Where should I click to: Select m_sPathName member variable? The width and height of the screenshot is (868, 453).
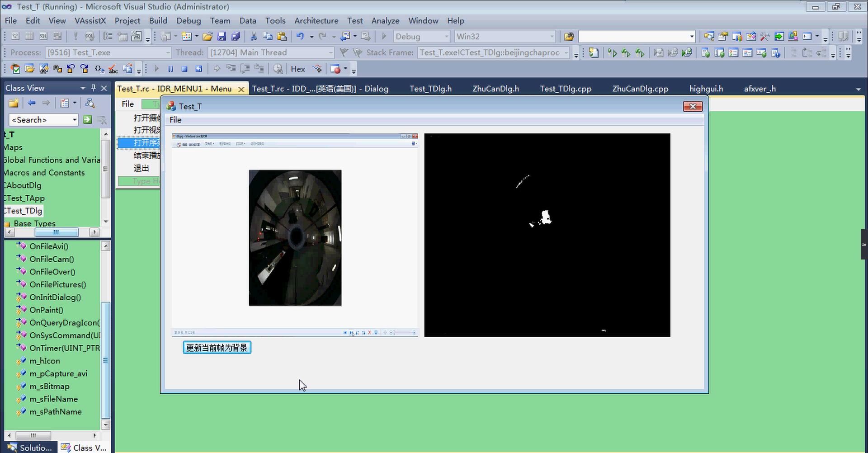click(56, 412)
